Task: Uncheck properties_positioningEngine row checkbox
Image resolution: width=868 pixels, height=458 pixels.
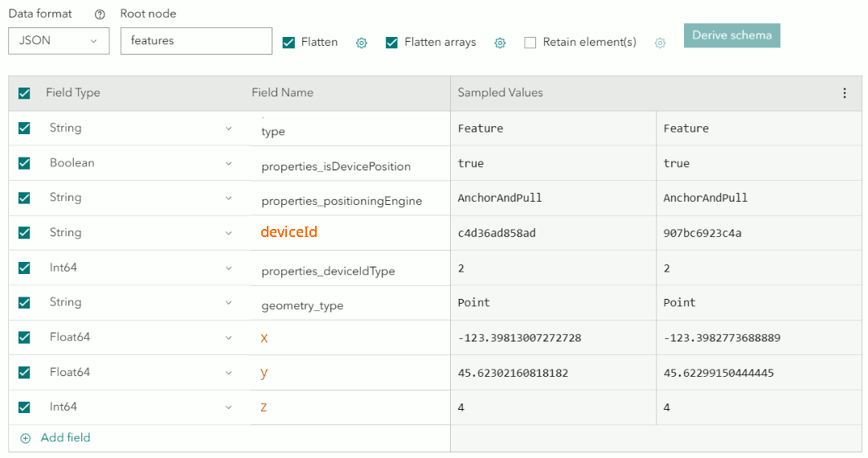Action: click(x=24, y=198)
